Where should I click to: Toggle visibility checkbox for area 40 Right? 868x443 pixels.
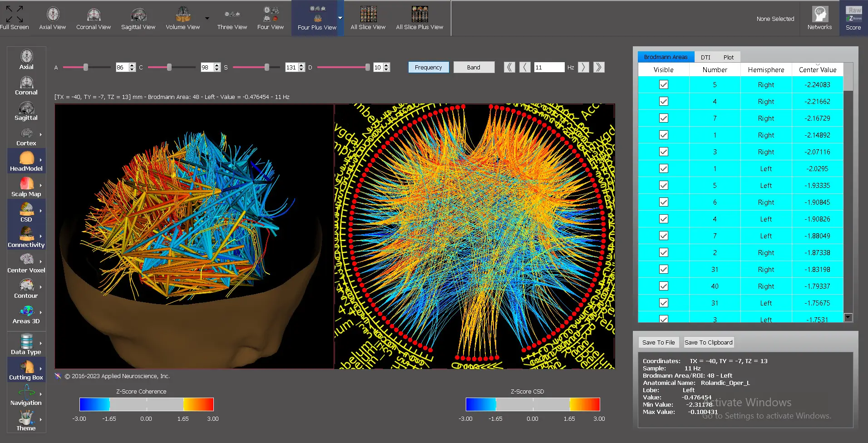663,286
